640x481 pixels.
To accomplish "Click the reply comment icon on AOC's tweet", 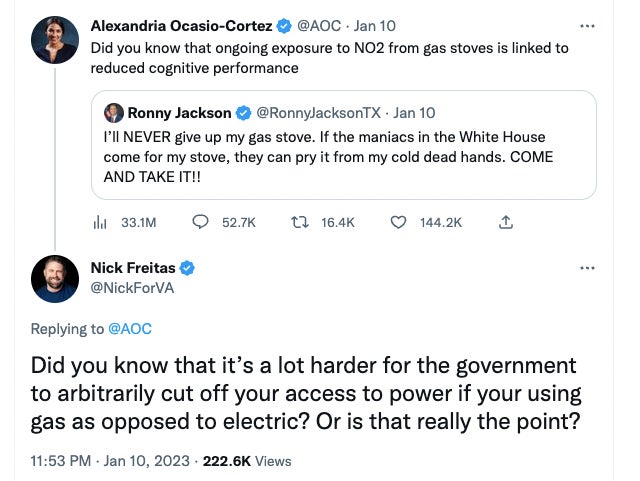I will 199,222.
